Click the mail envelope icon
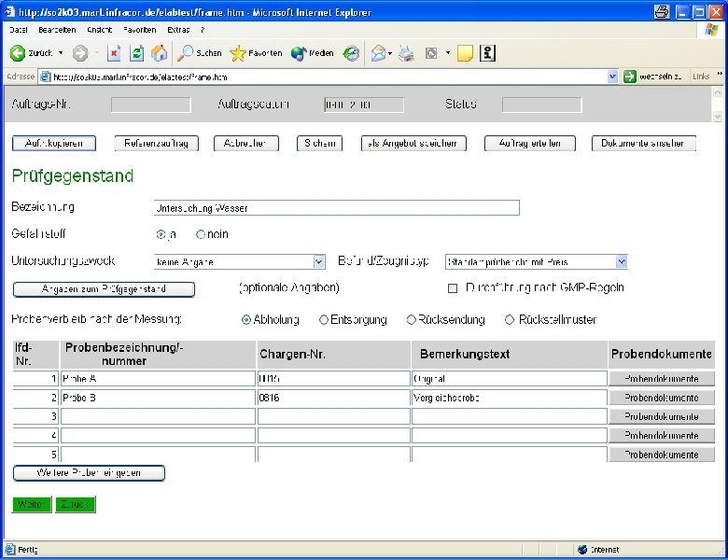 378,53
